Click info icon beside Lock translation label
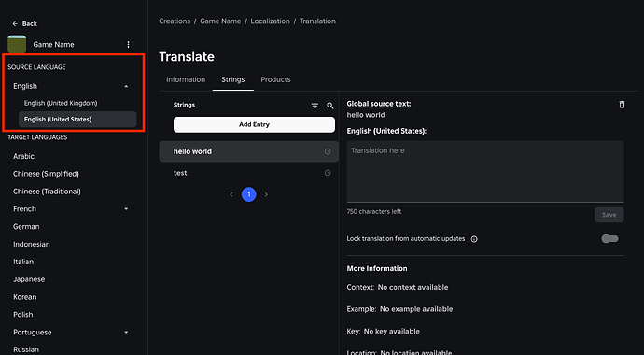The image size is (644, 355). [474, 239]
